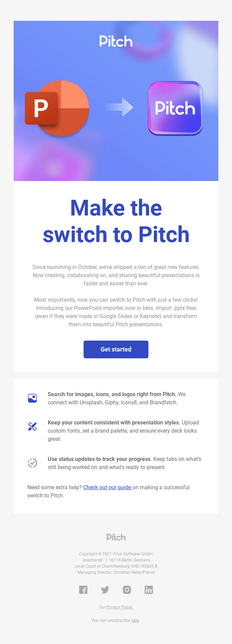
Task: Click the PowerPoint app icon
Action: click(57, 108)
